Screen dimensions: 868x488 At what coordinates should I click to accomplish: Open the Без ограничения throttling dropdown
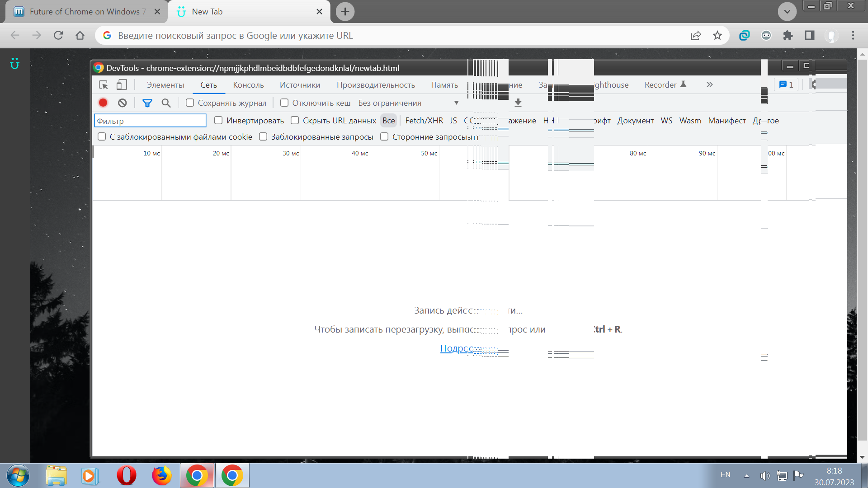(x=408, y=103)
